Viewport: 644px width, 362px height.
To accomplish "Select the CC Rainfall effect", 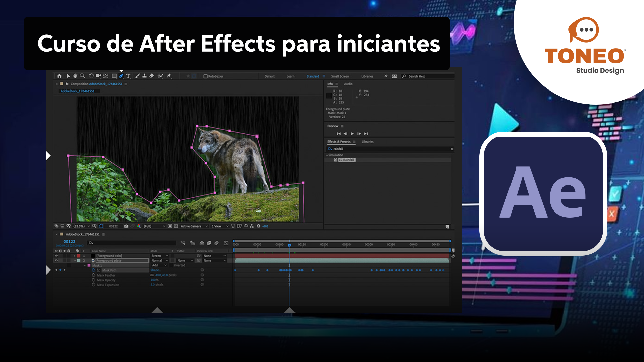I will click(346, 160).
